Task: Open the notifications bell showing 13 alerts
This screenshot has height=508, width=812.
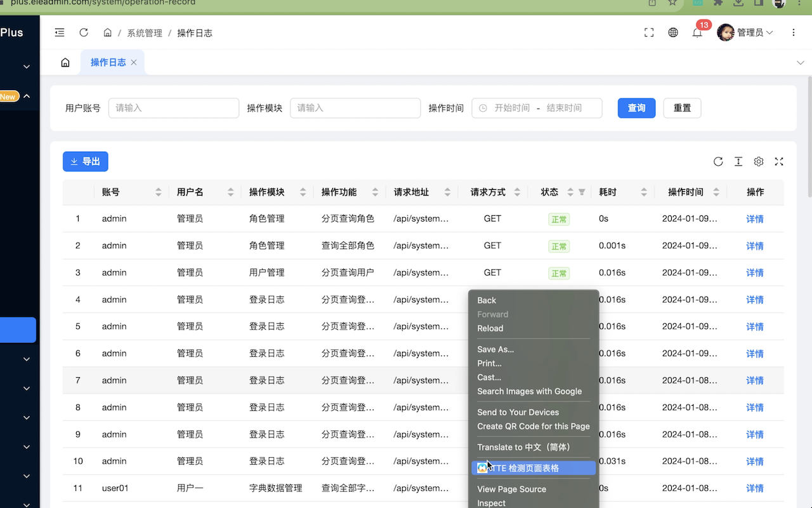Action: pos(697,32)
